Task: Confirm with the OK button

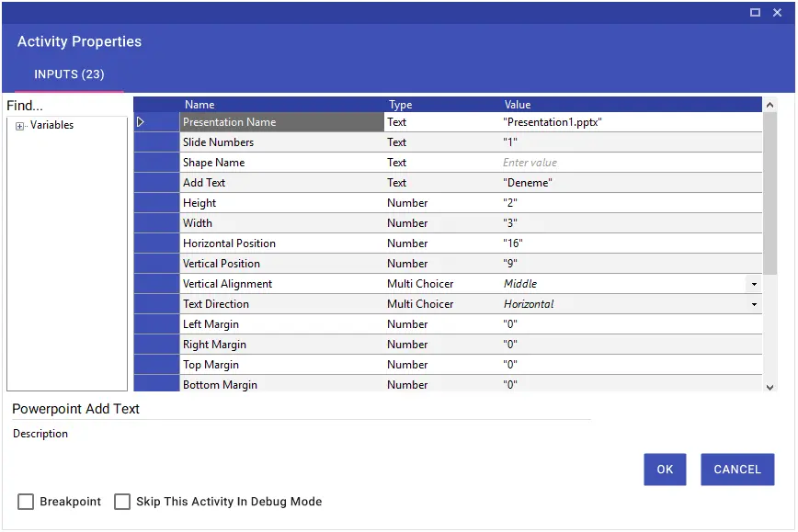Action: pyautogui.click(x=665, y=469)
